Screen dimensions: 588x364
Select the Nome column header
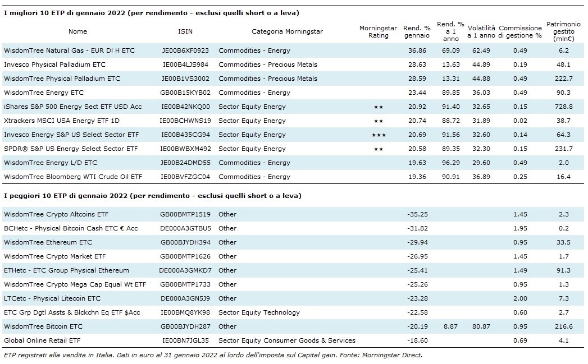(x=78, y=31)
